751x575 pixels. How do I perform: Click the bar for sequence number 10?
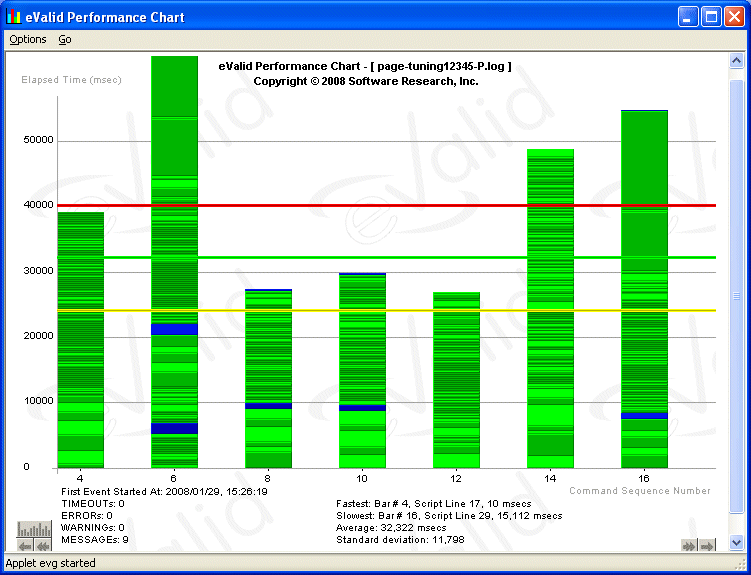363,370
